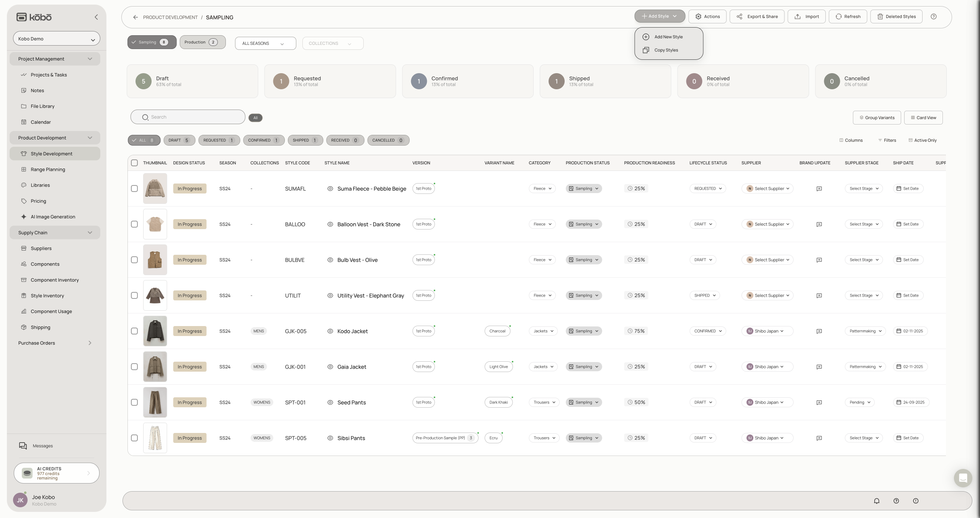Viewport: 980px width, 518px height.
Task: Click the Deleted Styles trash icon
Action: point(880,16)
